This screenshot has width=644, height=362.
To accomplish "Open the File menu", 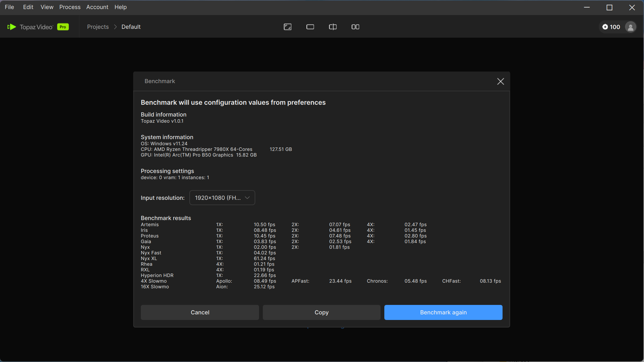I will (x=9, y=7).
